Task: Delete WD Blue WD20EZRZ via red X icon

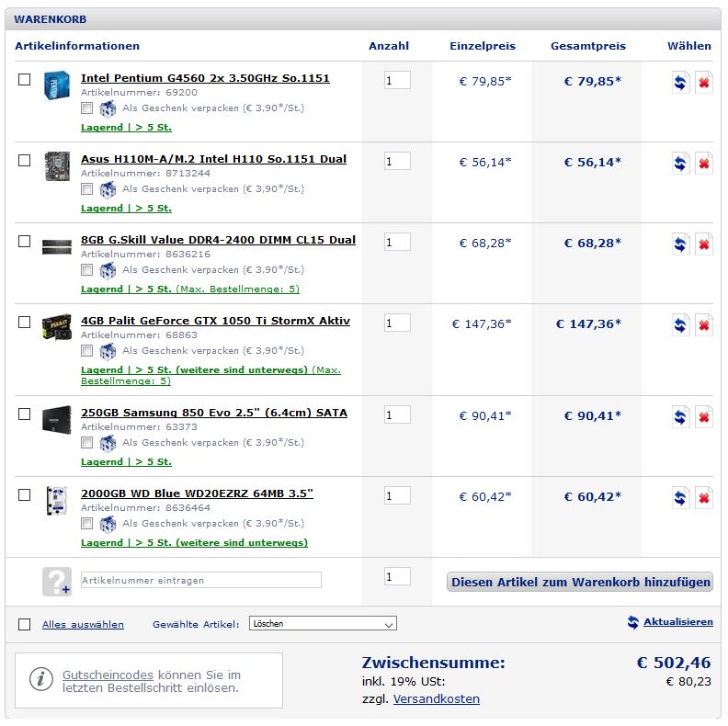Action: coord(704,497)
